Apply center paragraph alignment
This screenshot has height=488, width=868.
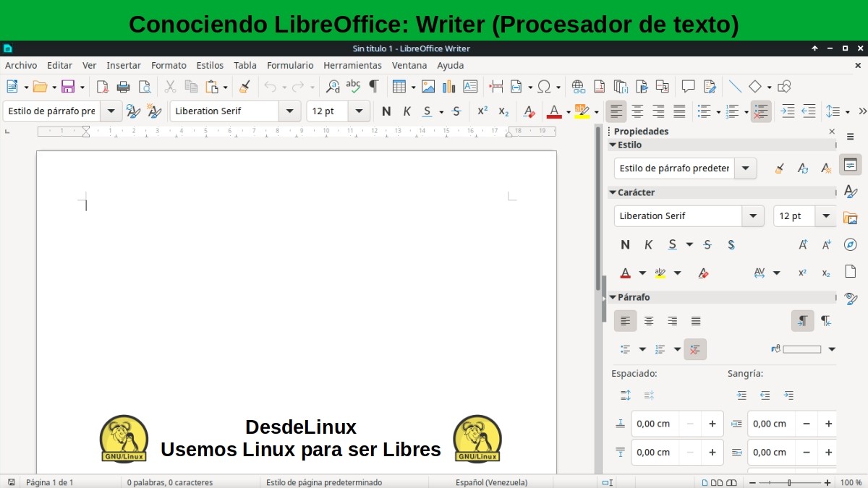[637, 111]
